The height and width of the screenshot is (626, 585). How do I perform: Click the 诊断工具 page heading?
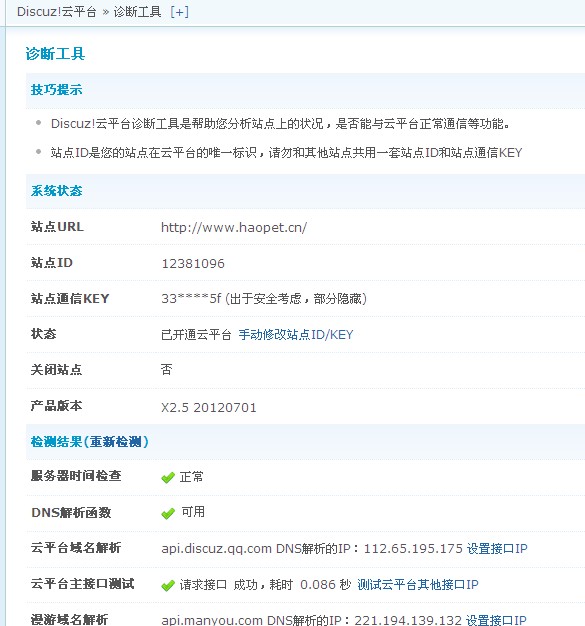coord(55,53)
